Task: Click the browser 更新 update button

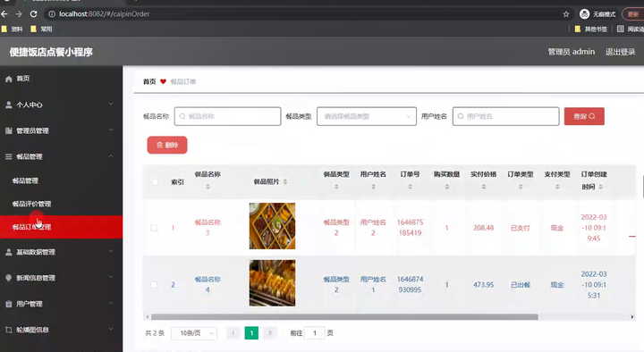Action: tap(633, 14)
